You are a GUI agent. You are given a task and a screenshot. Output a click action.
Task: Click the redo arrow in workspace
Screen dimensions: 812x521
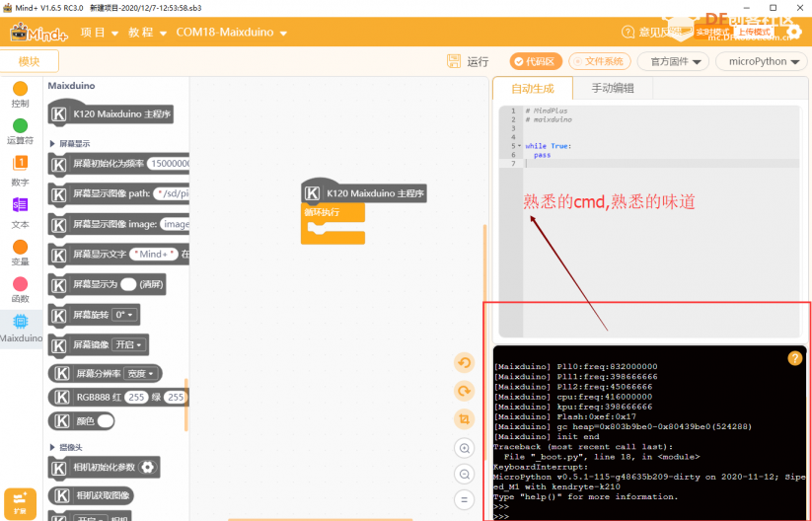coord(464,391)
